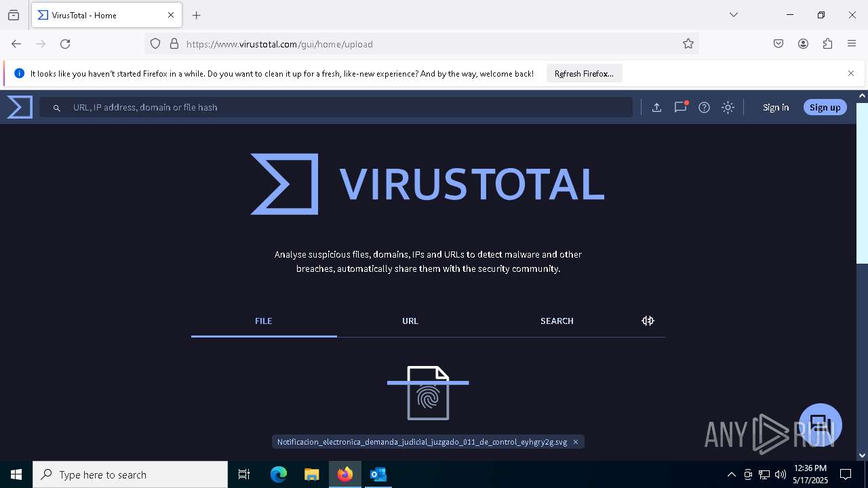This screenshot has height=488, width=868.
Task: Click the search magnifier icon
Action: [x=57, y=108]
